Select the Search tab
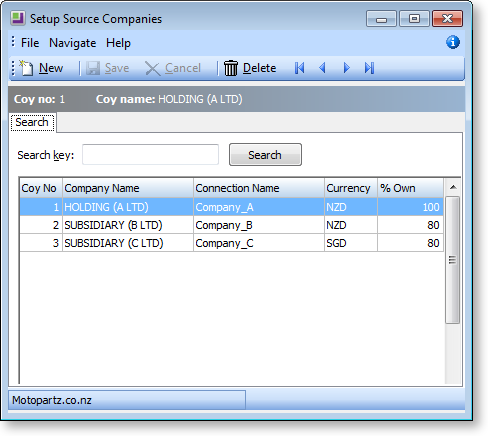 pyautogui.click(x=32, y=122)
